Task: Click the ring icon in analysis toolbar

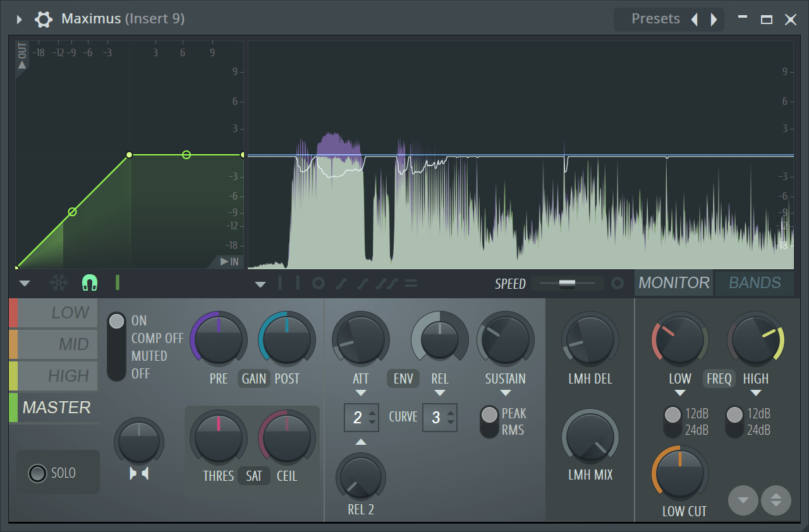Action: click(x=319, y=284)
